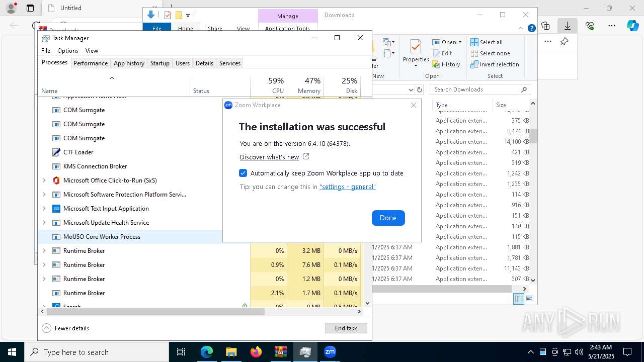The height and width of the screenshot is (362, 644).
Task: Switch to Performance tab in Task Manager
Action: [x=91, y=63]
